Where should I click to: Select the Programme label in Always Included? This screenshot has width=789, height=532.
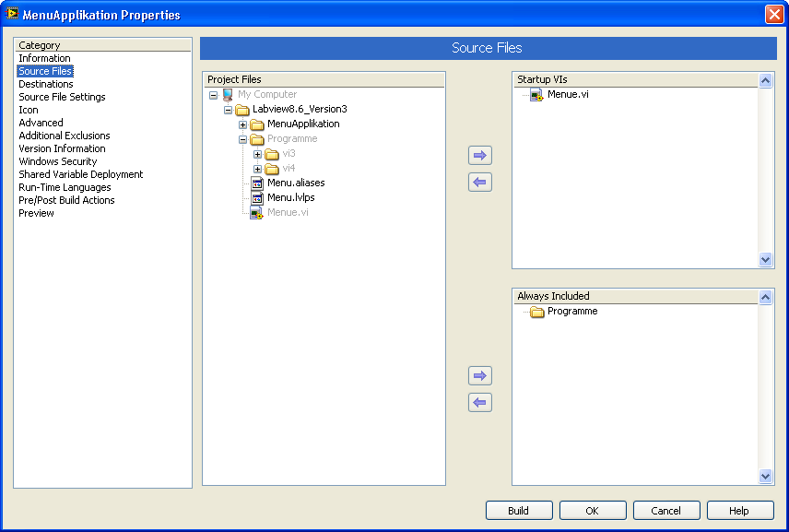click(x=572, y=311)
